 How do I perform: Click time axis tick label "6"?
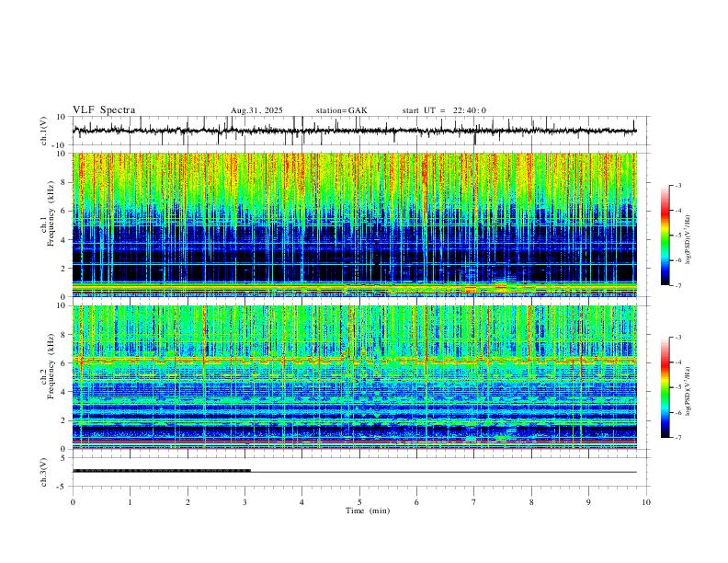[x=417, y=502]
